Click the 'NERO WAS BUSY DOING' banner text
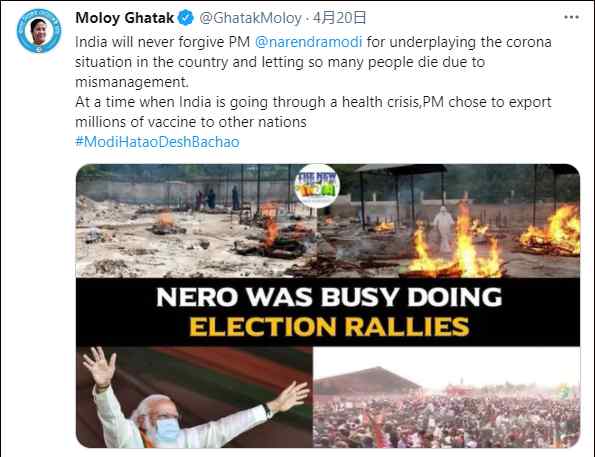This screenshot has width=595, height=457. coord(329,297)
